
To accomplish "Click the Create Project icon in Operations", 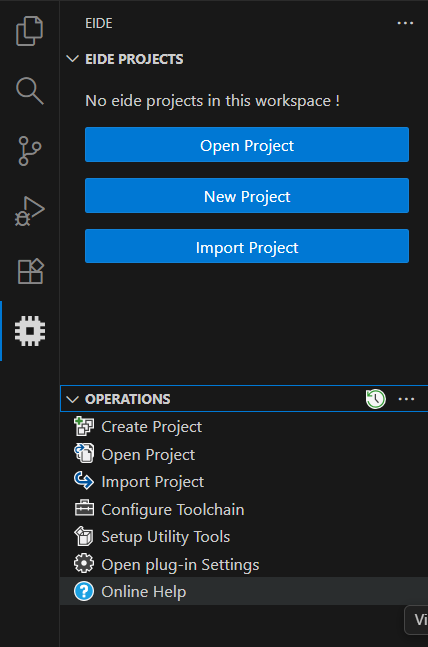I will (x=84, y=426).
